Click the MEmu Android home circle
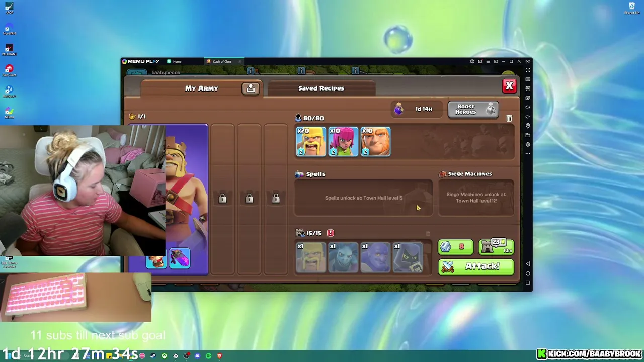 point(528,273)
